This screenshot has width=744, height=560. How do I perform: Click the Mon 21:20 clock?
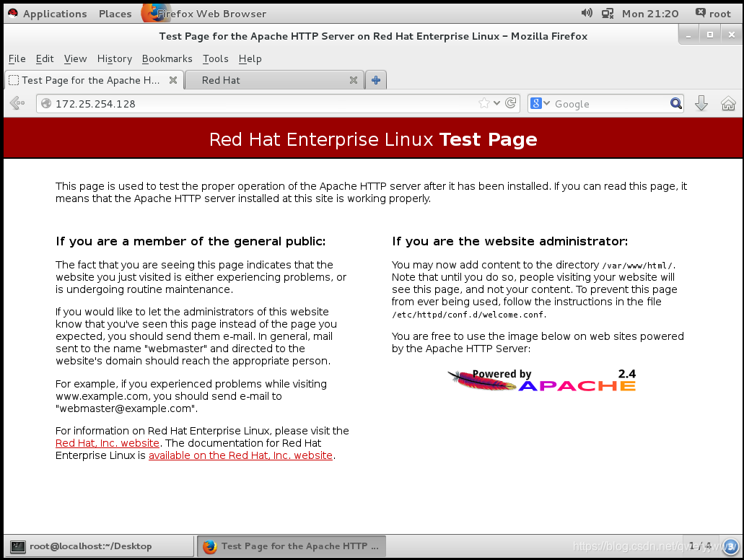pos(650,14)
